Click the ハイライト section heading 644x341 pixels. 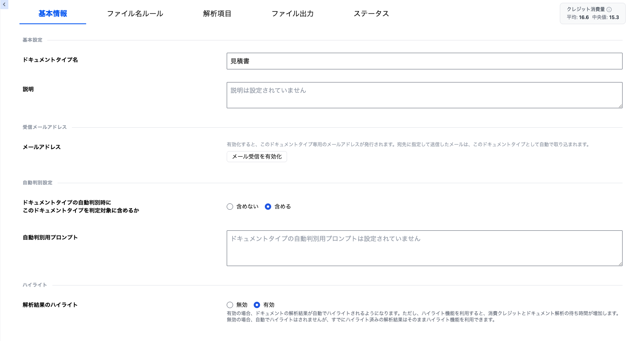point(35,285)
